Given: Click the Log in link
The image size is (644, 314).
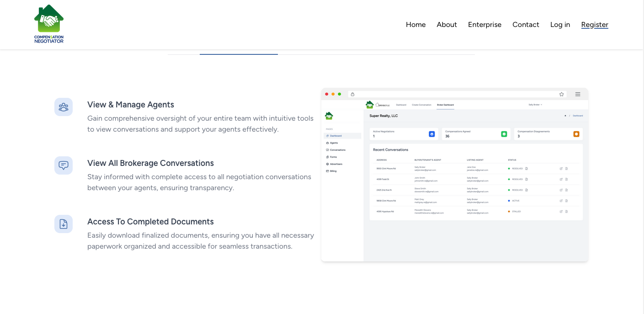Looking at the screenshot, I should click(560, 25).
